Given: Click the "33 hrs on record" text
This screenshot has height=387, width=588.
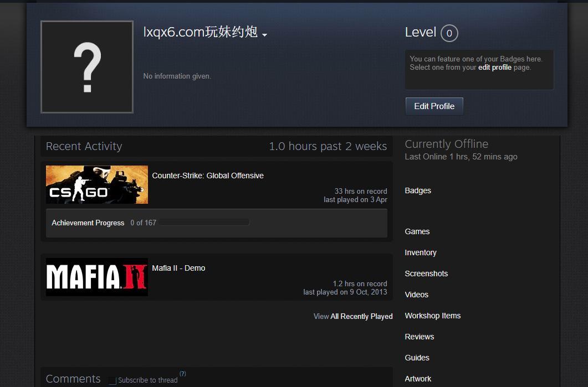Looking at the screenshot, I should [361, 192].
